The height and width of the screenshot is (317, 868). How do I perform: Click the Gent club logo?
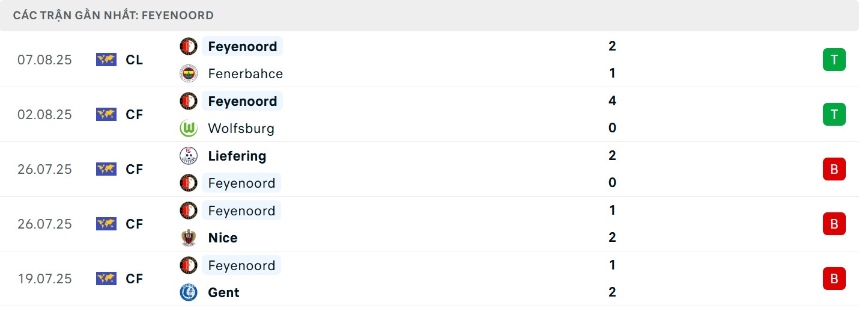pyautogui.click(x=189, y=292)
